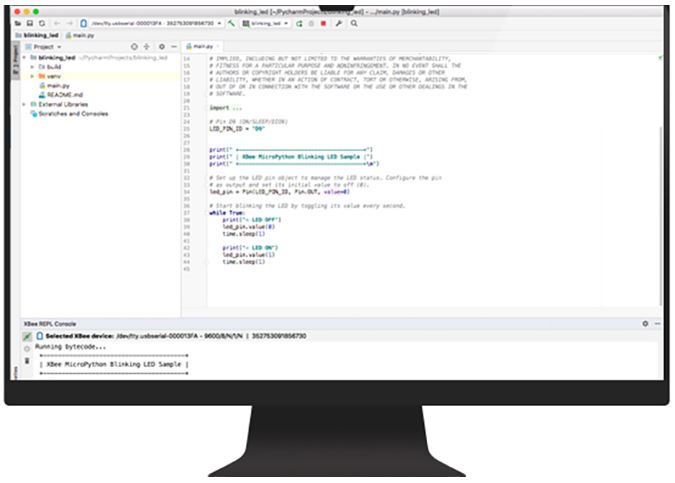
Task: Click the XBee REPL Console title
Action: pos(50,324)
